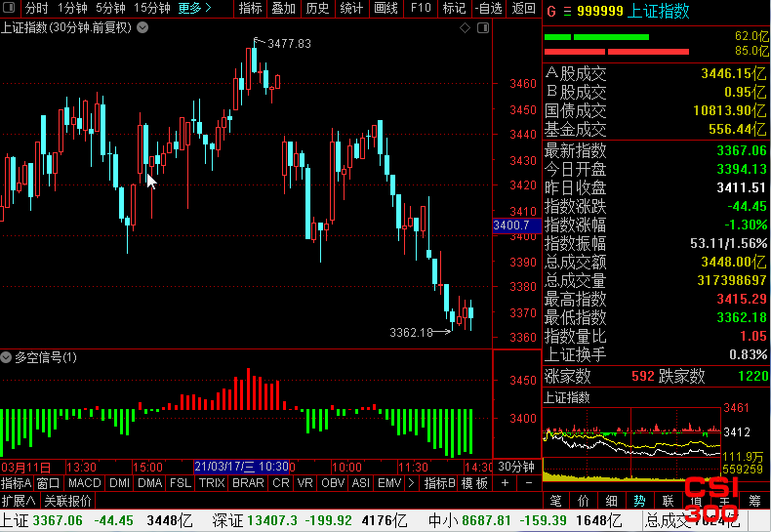This screenshot has height=532, width=771.
Task: Switch indicator to EMV
Action: (x=389, y=483)
